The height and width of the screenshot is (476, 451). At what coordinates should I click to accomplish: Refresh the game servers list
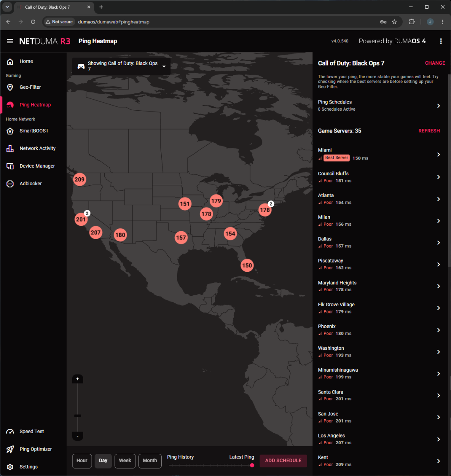tap(429, 131)
